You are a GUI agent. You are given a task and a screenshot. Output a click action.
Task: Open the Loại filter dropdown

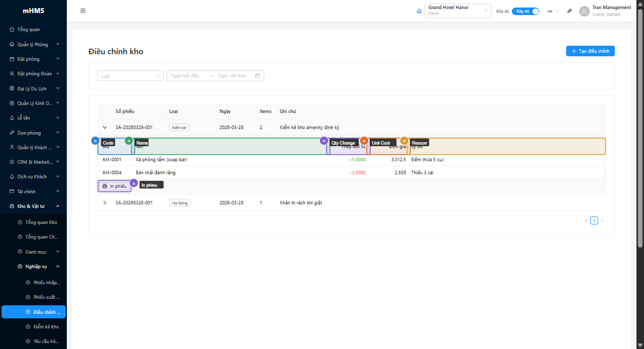[x=130, y=76]
